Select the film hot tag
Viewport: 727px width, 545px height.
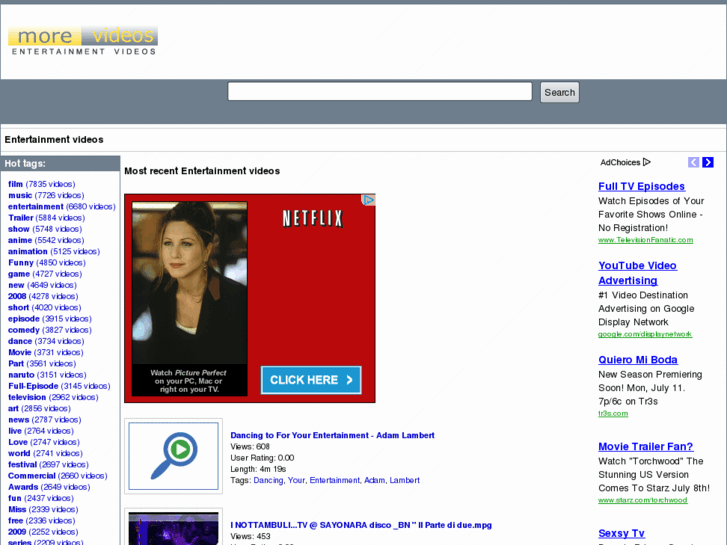(x=15, y=184)
